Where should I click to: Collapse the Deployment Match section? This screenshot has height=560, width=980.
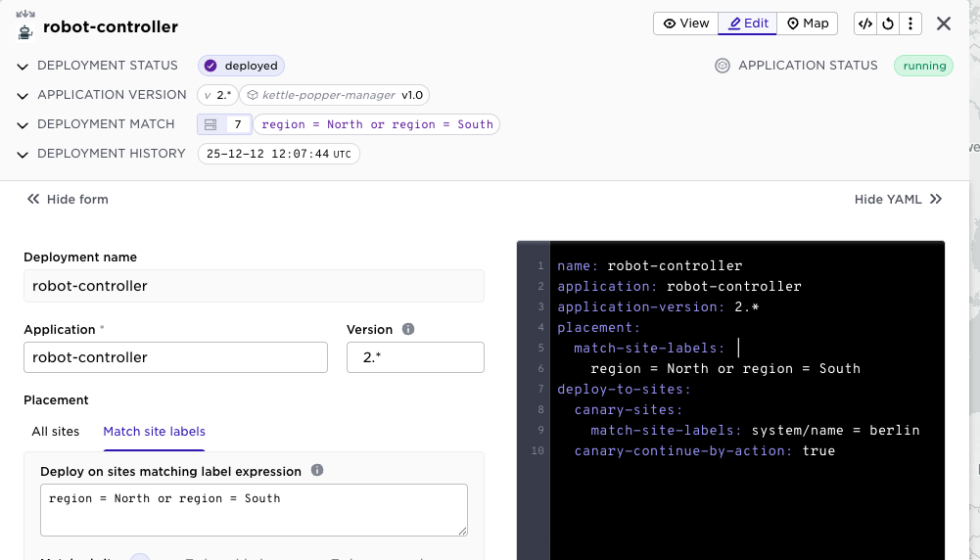pos(23,125)
